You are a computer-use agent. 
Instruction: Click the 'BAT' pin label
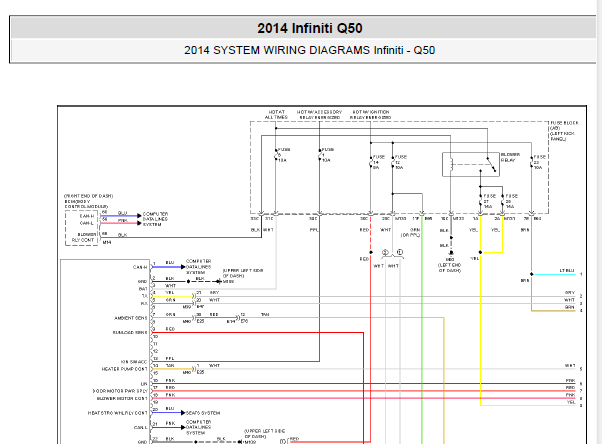[x=143, y=289]
